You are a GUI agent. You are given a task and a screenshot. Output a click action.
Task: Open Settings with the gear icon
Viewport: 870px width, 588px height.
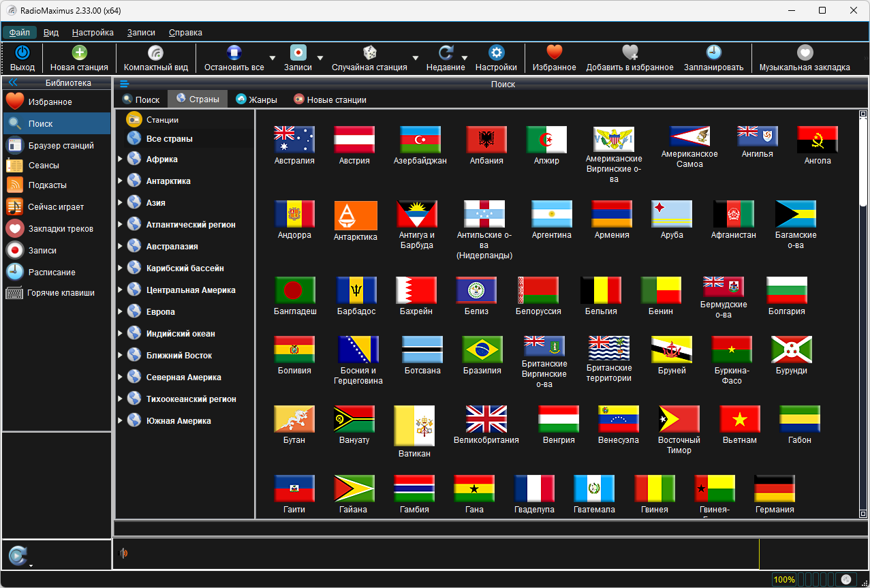tap(496, 53)
